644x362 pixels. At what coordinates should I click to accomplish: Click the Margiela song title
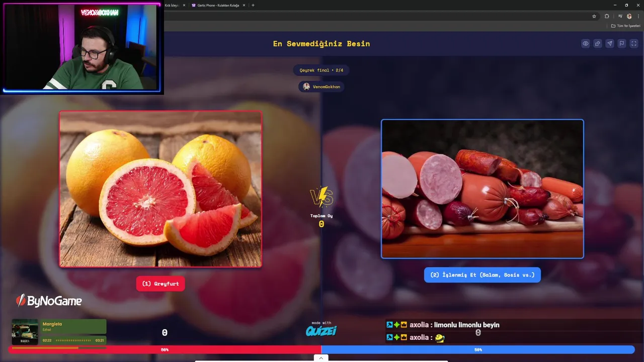pos(52,324)
